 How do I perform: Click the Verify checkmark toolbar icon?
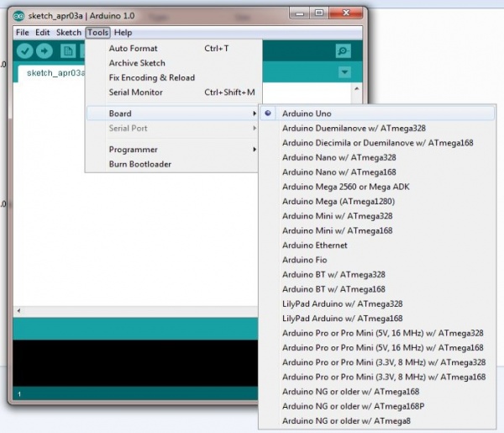click(24, 50)
